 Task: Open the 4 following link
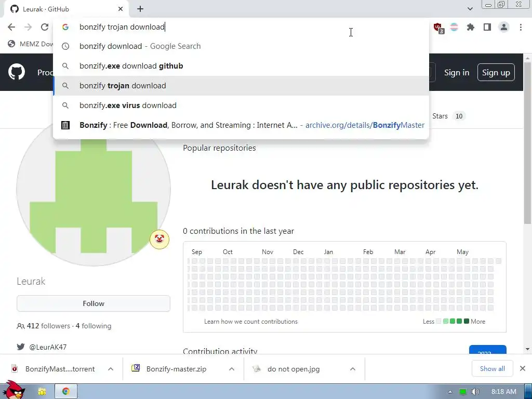(x=94, y=326)
